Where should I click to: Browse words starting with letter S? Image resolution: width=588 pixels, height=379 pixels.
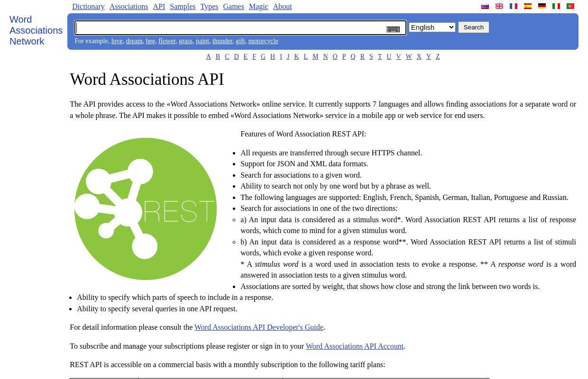click(371, 57)
